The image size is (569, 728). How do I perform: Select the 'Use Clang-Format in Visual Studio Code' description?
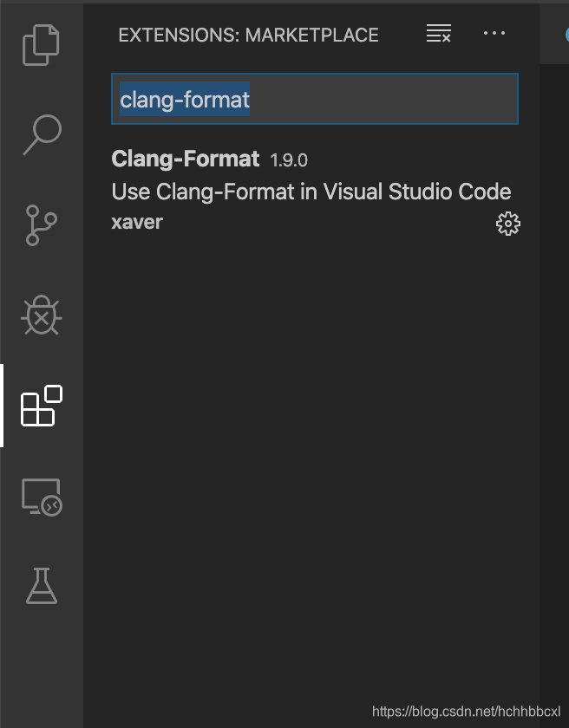[311, 192]
